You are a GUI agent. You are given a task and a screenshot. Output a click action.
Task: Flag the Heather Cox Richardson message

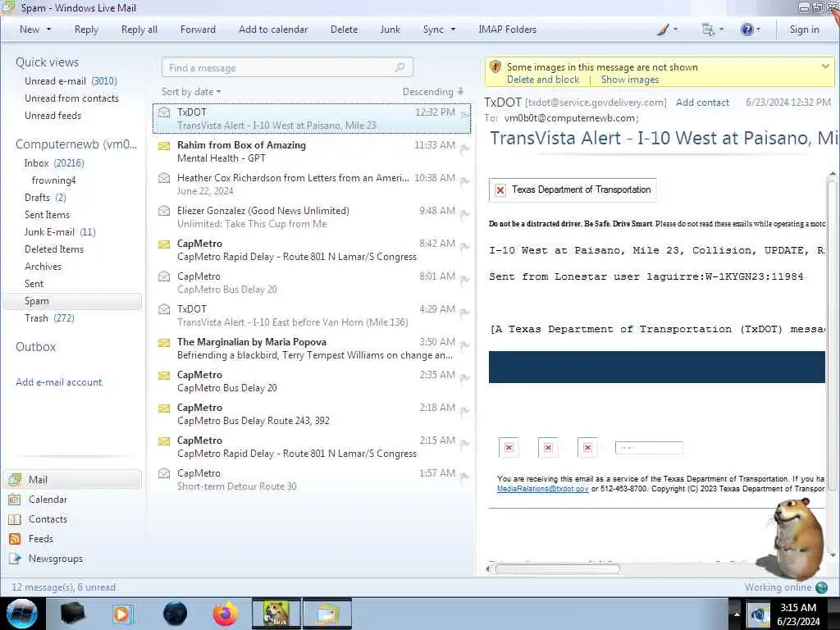(464, 182)
